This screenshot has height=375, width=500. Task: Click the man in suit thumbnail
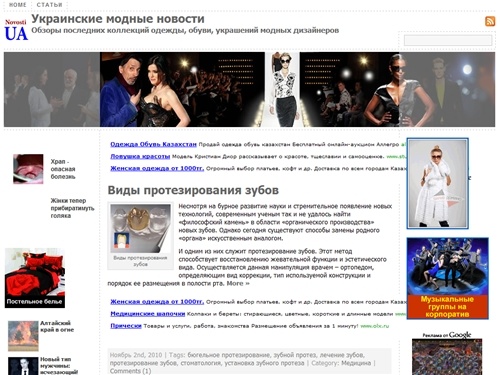(x=23, y=366)
